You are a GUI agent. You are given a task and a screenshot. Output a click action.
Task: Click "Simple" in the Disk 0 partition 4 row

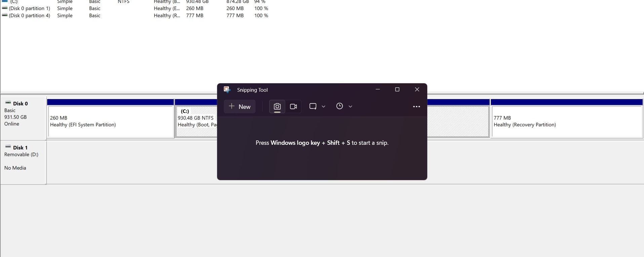pyautogui.click(x=65, y=15)
